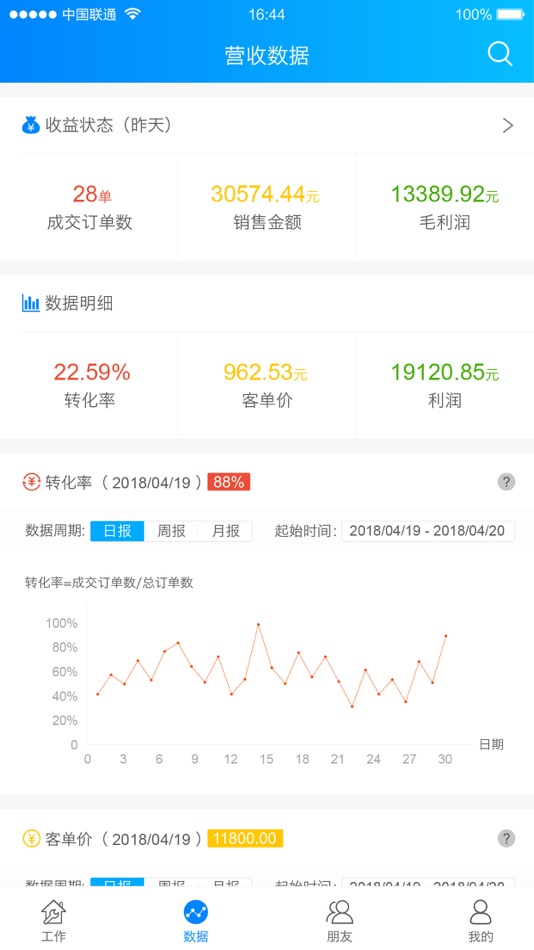The image size is (534, 950).
Task: Tap the search magnifier icon
Action: click(500, 55)
